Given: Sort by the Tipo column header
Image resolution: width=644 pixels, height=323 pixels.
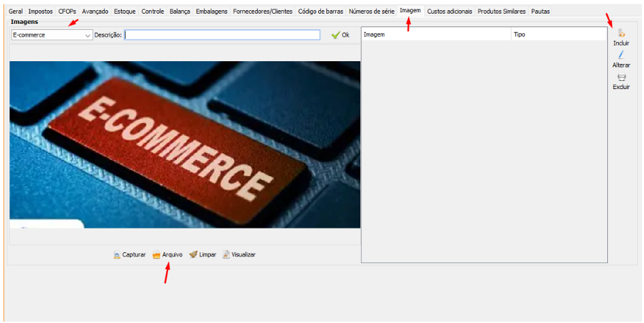Looking at the screenshot, I should pos(558,34).
